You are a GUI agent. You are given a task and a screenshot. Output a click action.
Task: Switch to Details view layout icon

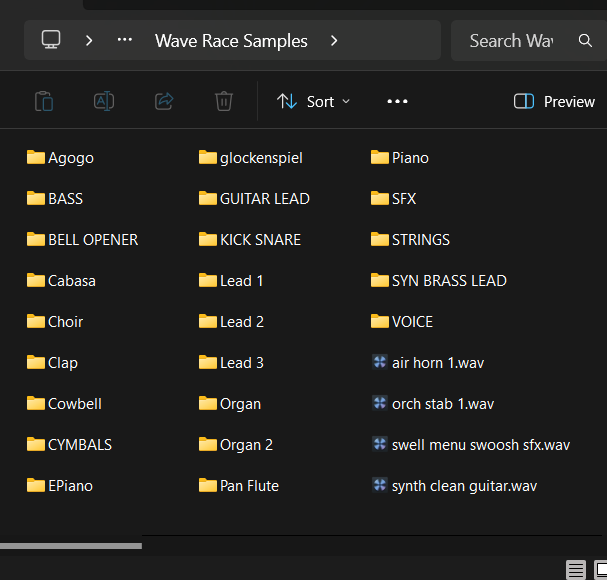[575, 570]
